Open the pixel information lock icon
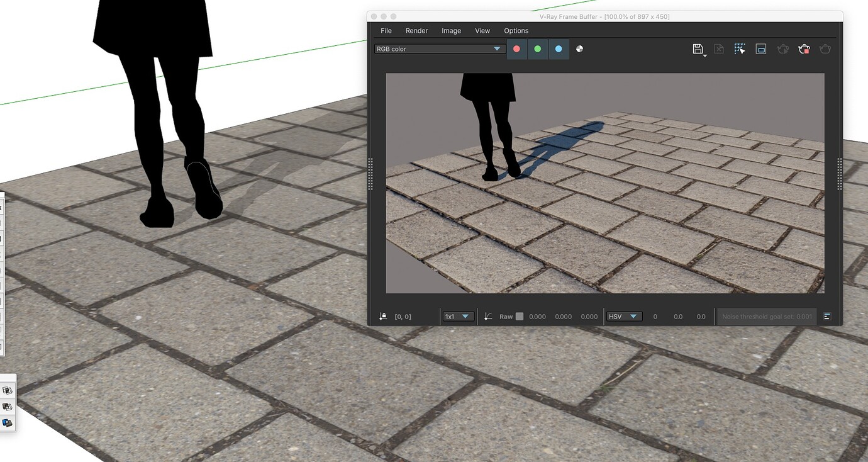Viewport: 868px width, 462px height. coord(383,316)
